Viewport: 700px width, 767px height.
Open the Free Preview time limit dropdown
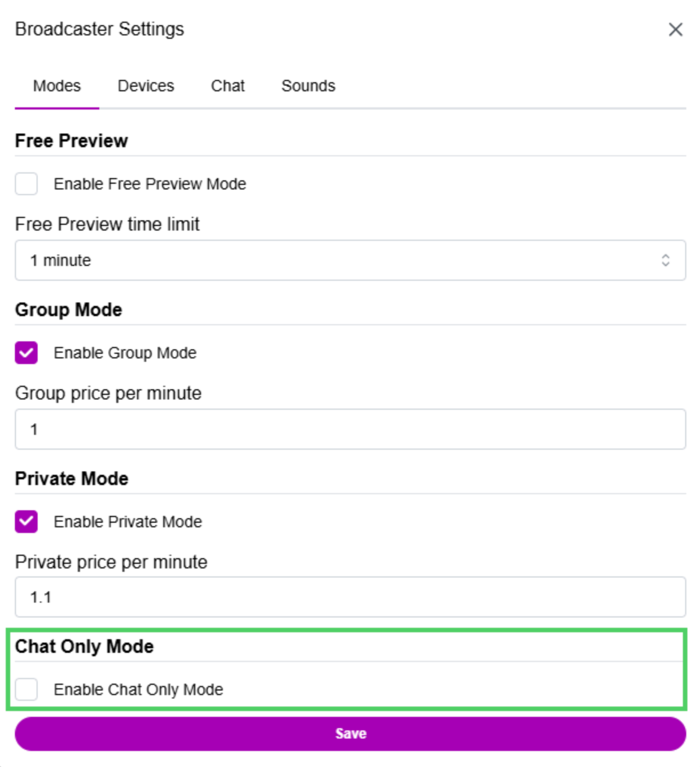(343, 260)
